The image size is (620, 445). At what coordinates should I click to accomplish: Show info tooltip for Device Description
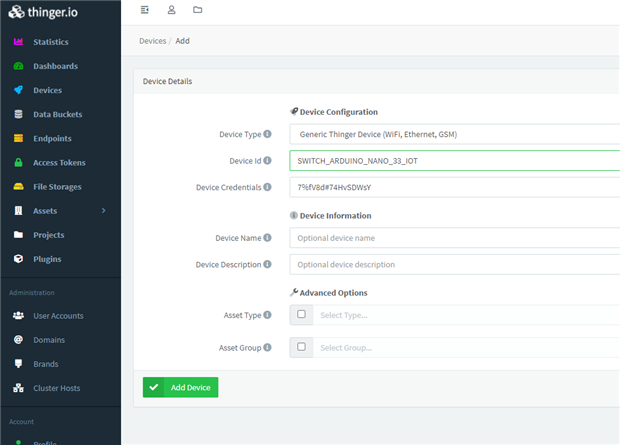tap(267, 264)
